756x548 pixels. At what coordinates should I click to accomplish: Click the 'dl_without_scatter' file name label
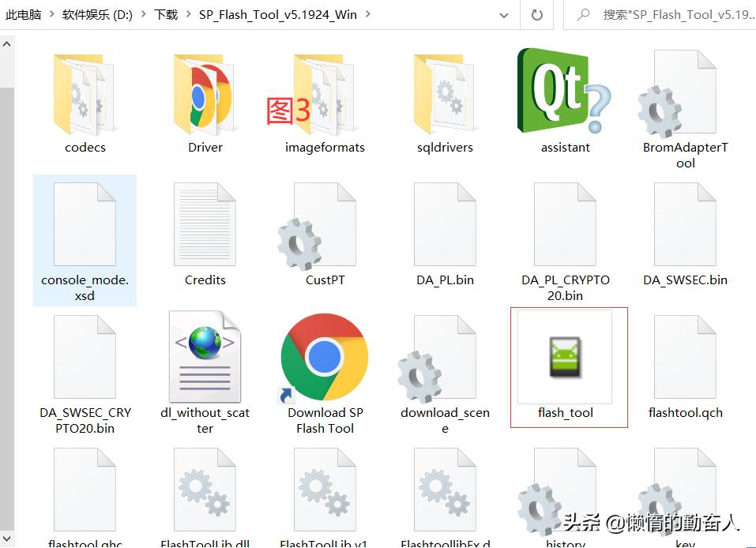click(205, 420)
